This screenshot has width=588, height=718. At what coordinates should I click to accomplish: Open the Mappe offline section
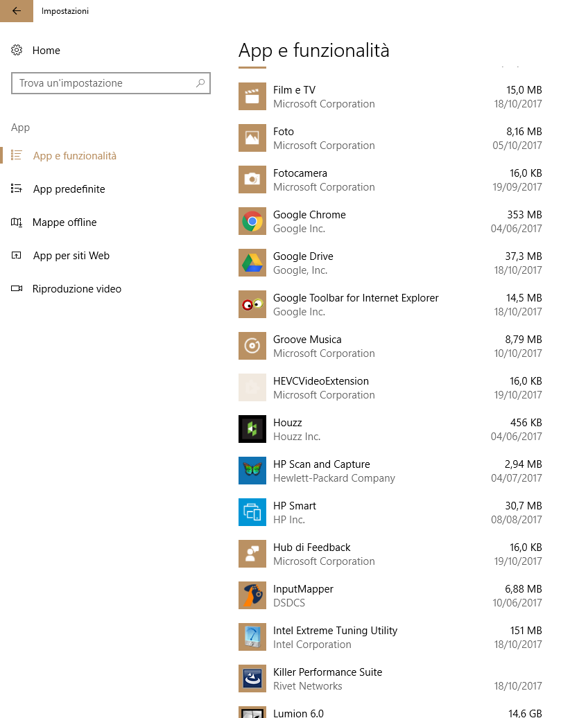tap(64, 222)
